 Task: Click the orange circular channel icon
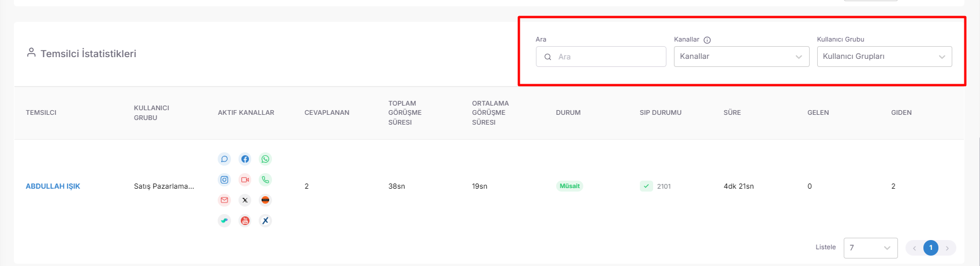click(265, 200)
